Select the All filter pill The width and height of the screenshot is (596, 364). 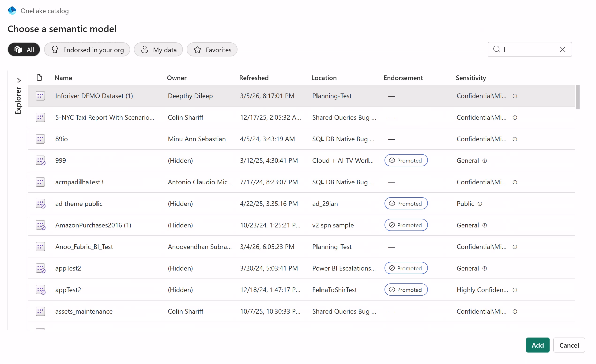click(24, 50)
